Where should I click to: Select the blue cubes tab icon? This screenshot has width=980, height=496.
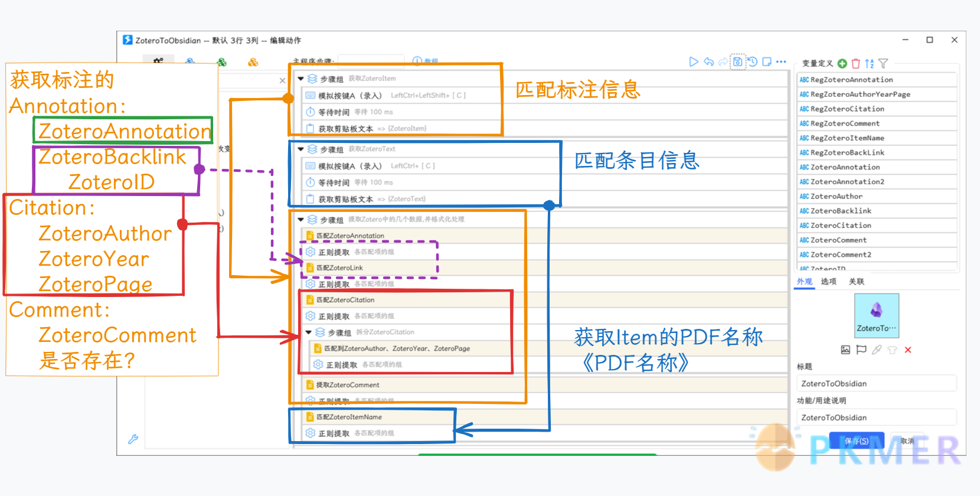(190, 61)
